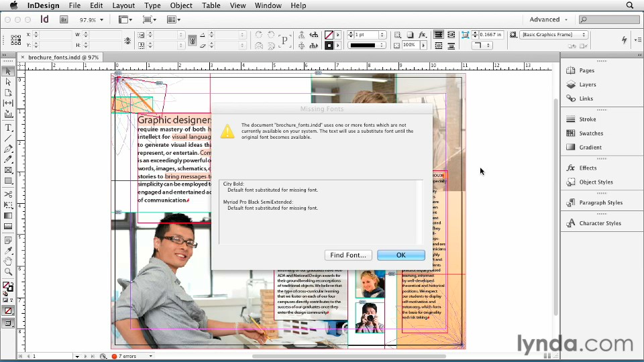Open the View Options dropdown

(x=125, y=19)
